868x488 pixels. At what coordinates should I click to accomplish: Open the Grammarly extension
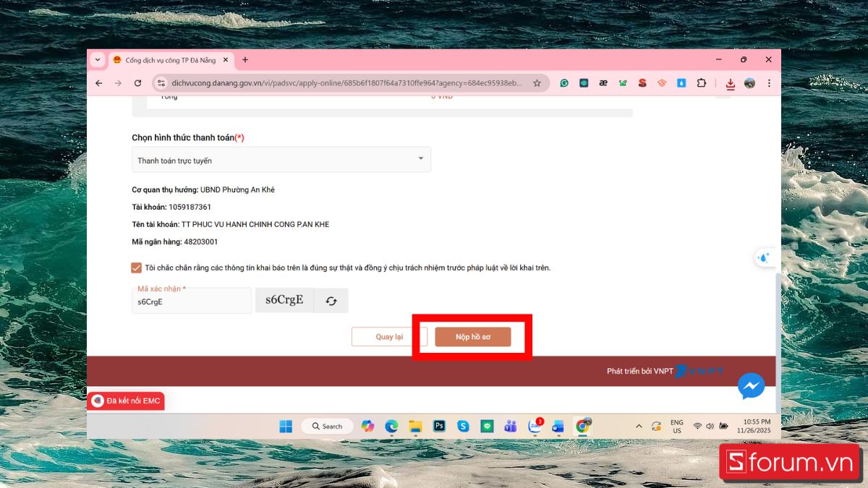(x=564, y=83)
